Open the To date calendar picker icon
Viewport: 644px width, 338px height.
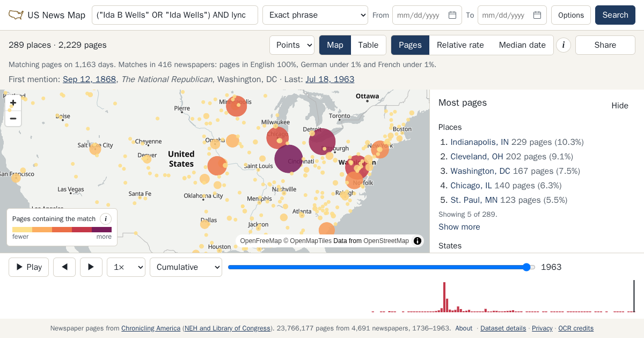tap(537, 15)
